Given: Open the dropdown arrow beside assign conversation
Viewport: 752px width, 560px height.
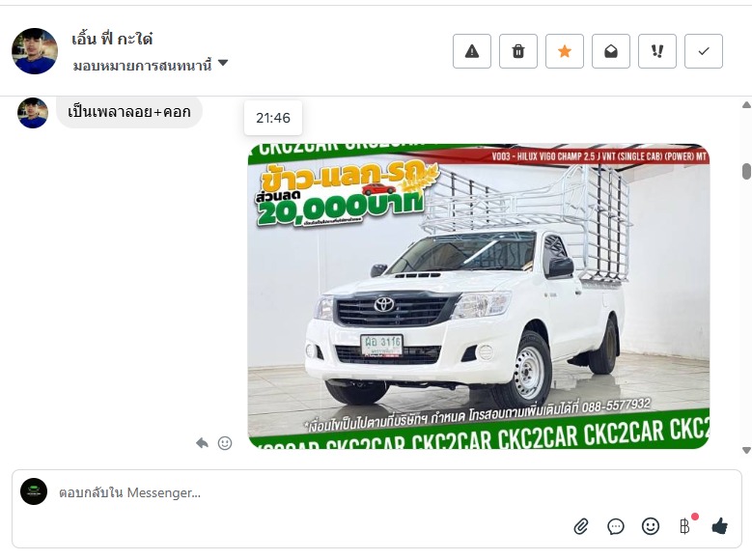Looking at the screenshot, I should click(223, 63).
